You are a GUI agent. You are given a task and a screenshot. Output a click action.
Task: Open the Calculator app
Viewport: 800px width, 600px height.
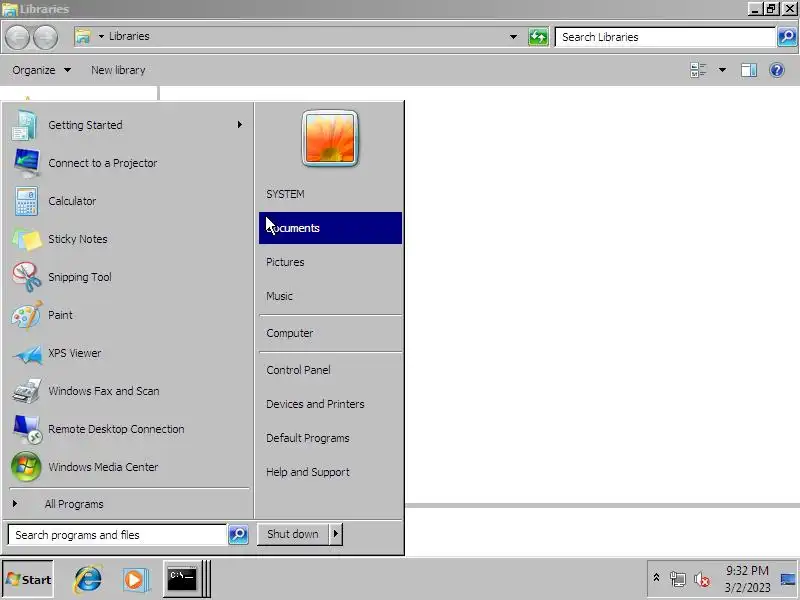[127, 201]
